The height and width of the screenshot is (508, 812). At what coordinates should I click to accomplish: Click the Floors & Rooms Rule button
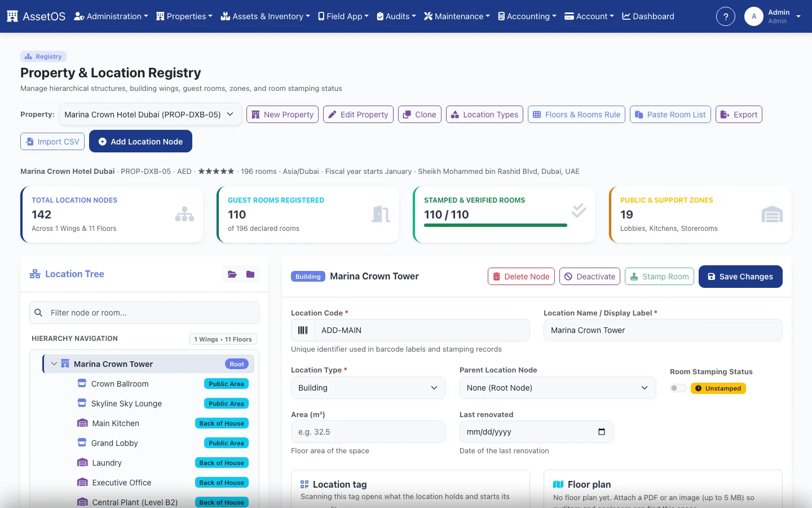pos(576,115)
